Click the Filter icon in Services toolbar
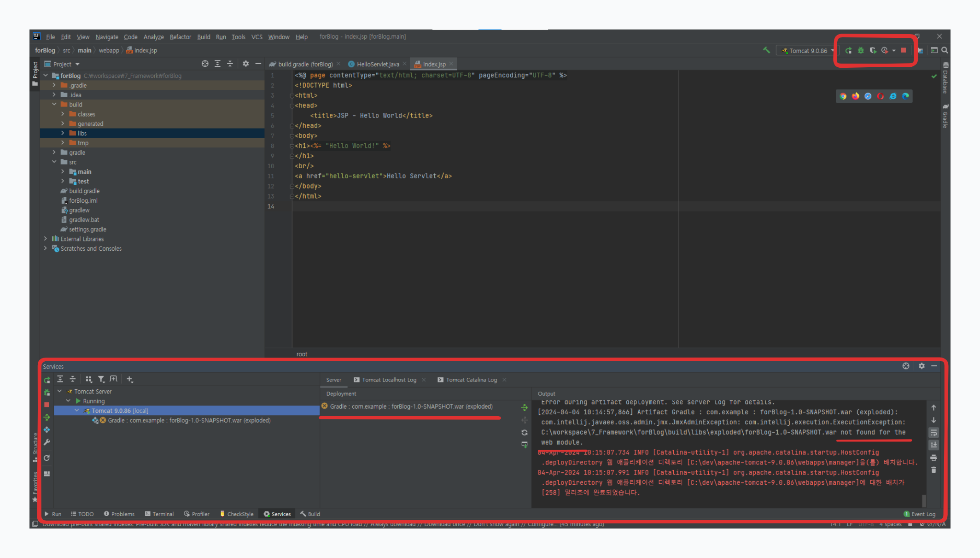 click(x=101, y=379)
